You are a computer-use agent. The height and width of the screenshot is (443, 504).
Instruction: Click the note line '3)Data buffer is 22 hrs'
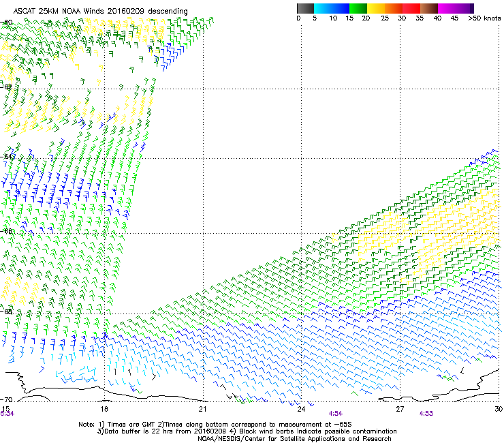click(247, 431)
